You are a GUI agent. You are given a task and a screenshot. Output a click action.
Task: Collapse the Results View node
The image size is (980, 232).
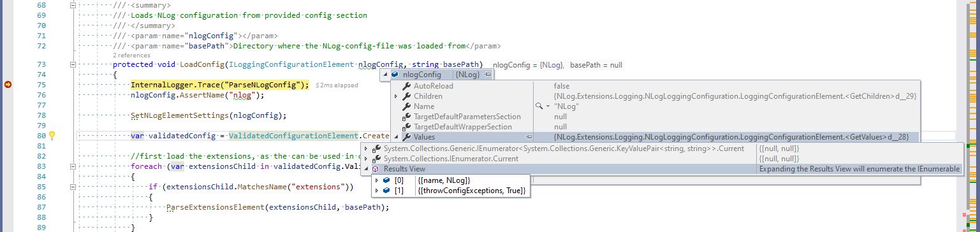point(365,169)
